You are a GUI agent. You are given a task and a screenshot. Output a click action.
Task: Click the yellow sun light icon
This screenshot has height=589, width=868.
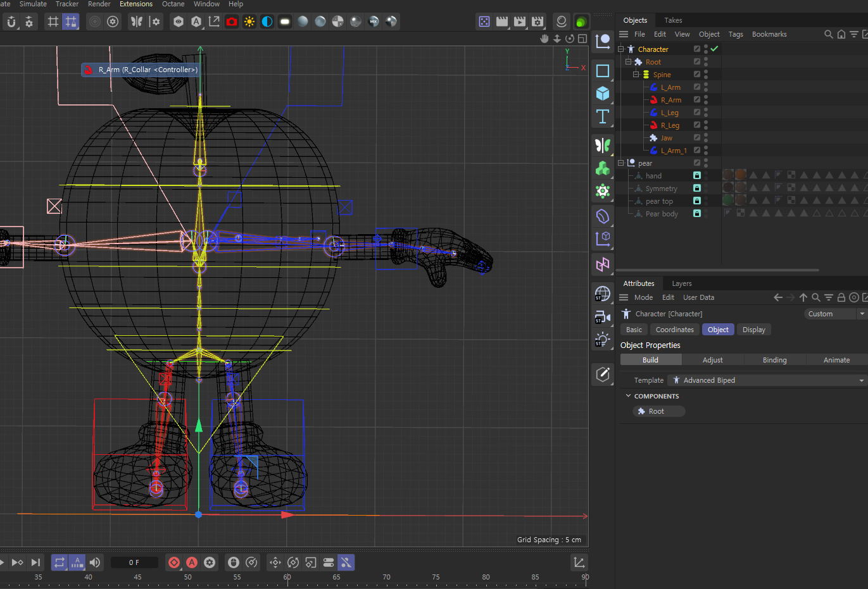249,22
